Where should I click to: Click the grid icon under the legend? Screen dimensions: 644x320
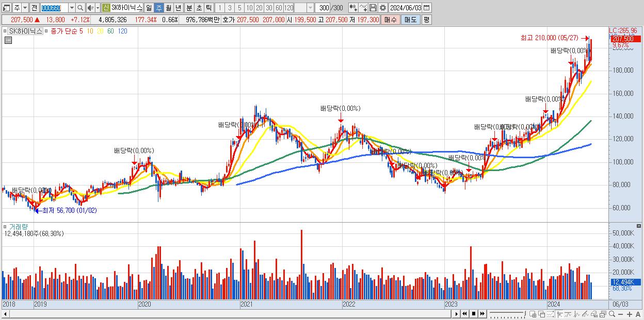pos(8,40)
